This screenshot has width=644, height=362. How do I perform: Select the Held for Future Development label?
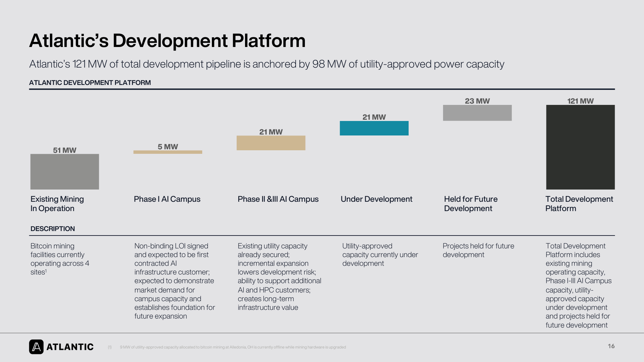pos(471,204)
